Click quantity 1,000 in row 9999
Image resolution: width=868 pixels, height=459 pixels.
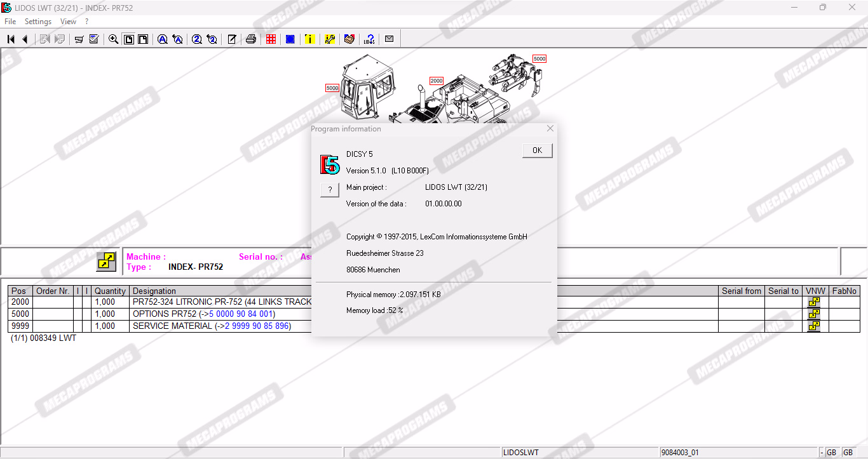[105, 326]
